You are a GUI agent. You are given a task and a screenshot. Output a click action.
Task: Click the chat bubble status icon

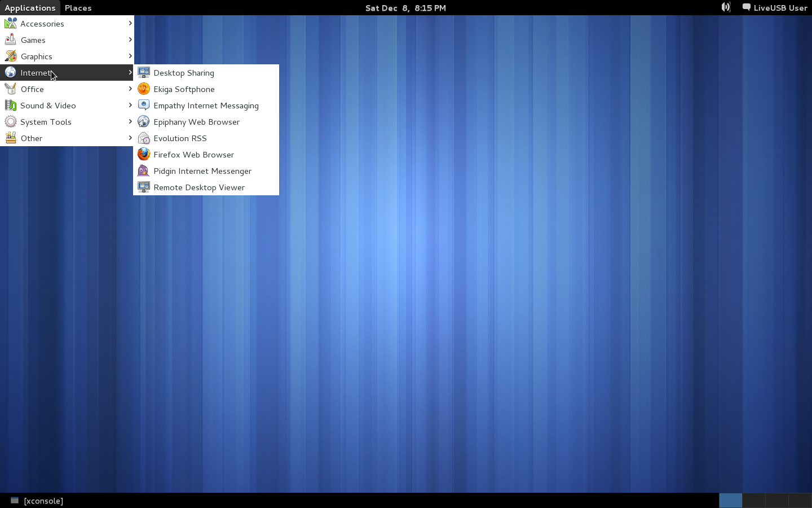(x=746, y=7)
